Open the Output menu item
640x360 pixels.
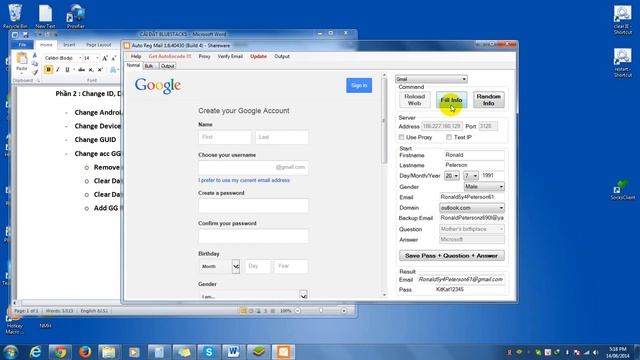[x=282, y=56]
